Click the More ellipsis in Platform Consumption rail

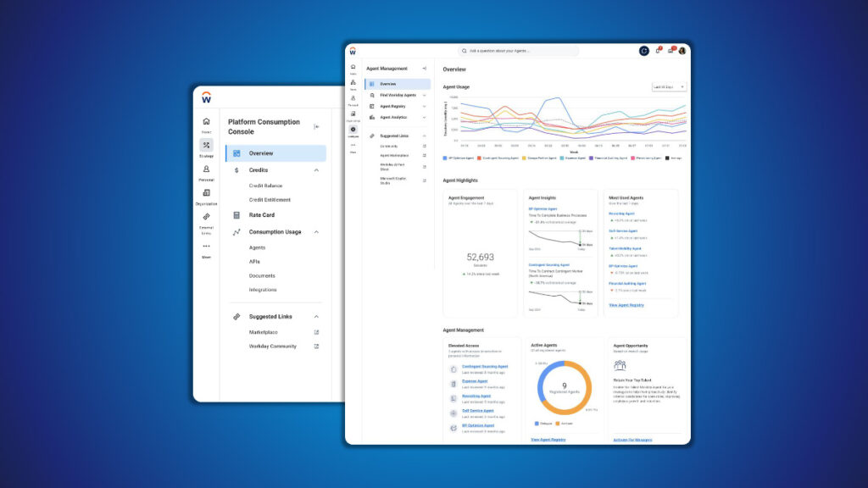click(206, 247)
